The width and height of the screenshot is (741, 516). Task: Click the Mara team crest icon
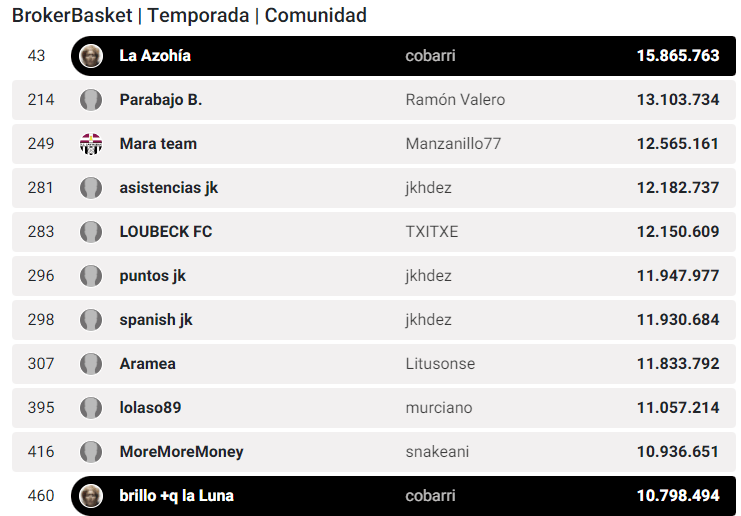pyautogui.click(x=91, y=144)
